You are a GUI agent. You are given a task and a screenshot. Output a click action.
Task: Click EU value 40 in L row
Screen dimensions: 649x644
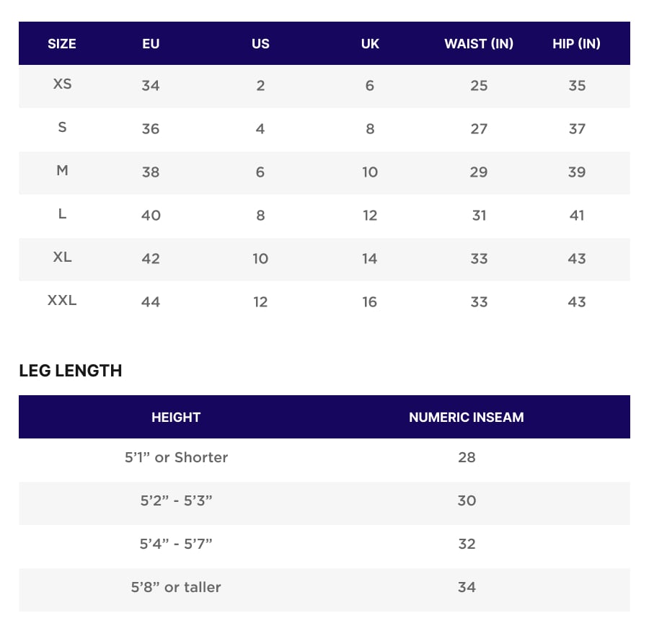(x=151, y=215)
